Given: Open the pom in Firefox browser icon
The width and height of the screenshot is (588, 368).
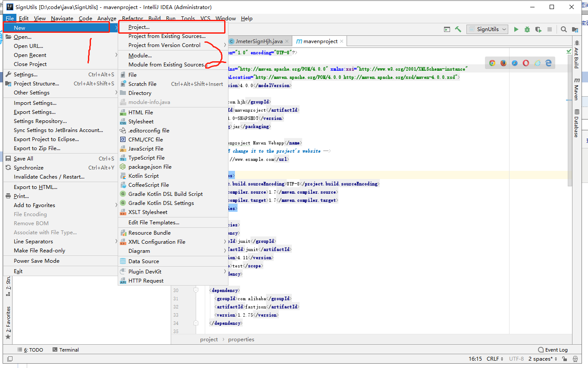Looking at the screenshot, I should (x=504, y=63).
